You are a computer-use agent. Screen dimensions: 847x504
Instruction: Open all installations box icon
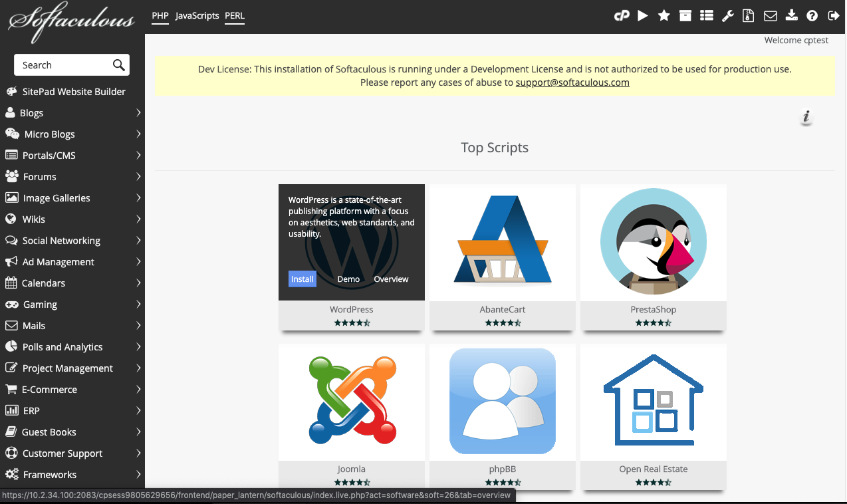(685, 16)
